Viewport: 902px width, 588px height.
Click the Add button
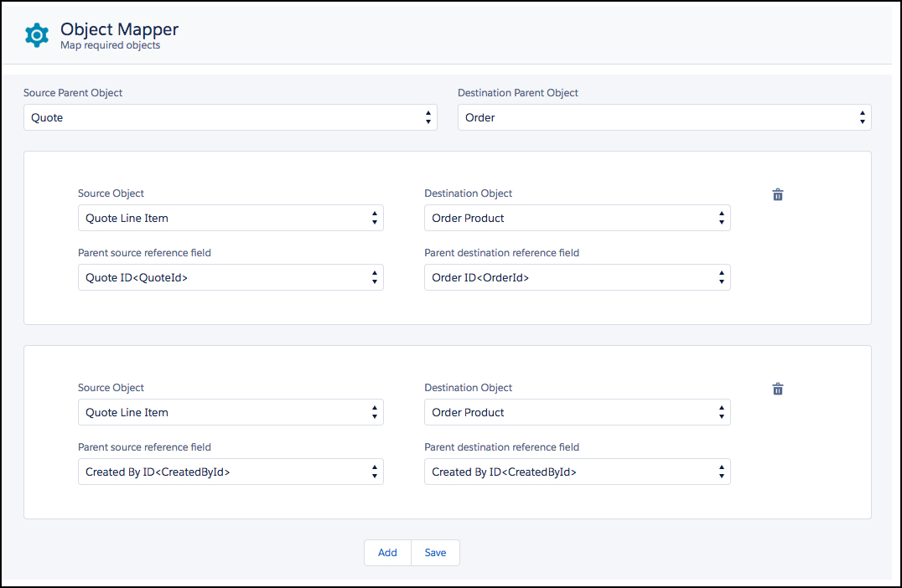[x=388, y=552]
